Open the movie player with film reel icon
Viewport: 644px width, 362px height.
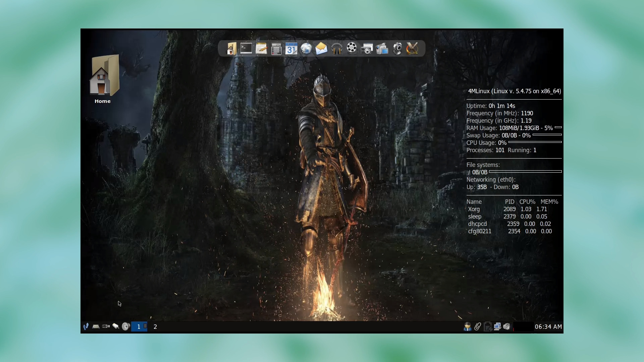(x=352, y=48)
